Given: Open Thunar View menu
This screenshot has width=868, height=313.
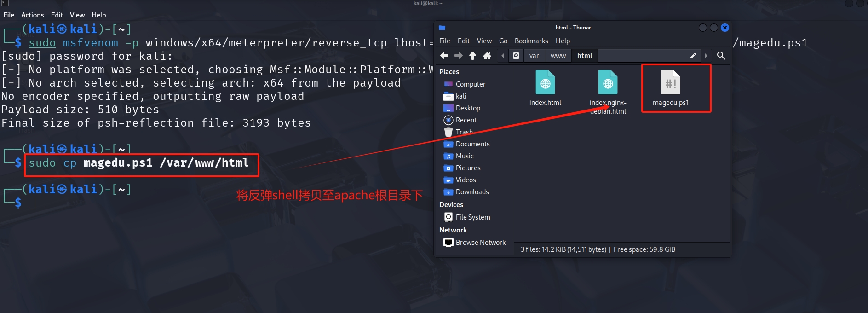Looking at the screenshot, I should click(484, 41).
